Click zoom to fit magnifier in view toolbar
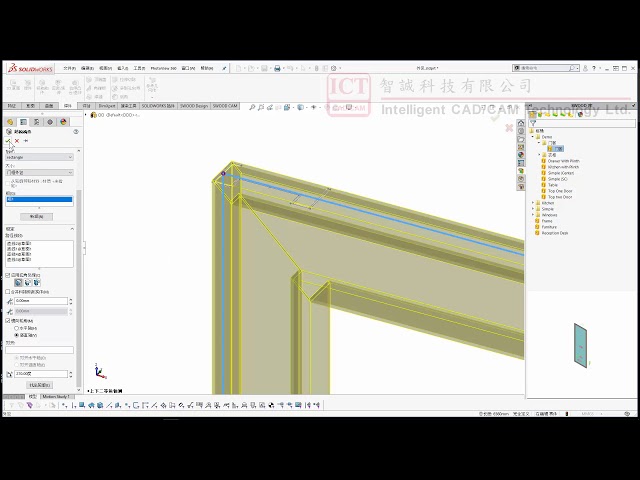 [252, 107]
